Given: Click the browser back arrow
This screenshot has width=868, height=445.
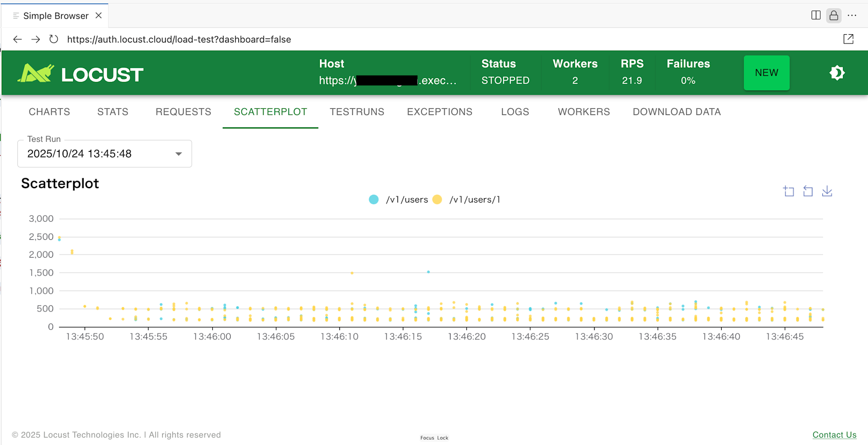Looking at the screenshot, I should (x=17, y=39).
